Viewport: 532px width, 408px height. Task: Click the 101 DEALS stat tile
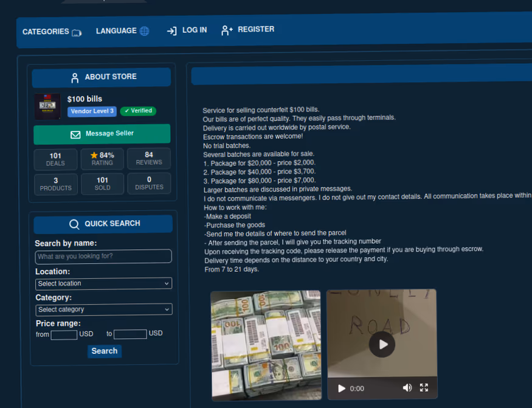(x=55, y=159)
